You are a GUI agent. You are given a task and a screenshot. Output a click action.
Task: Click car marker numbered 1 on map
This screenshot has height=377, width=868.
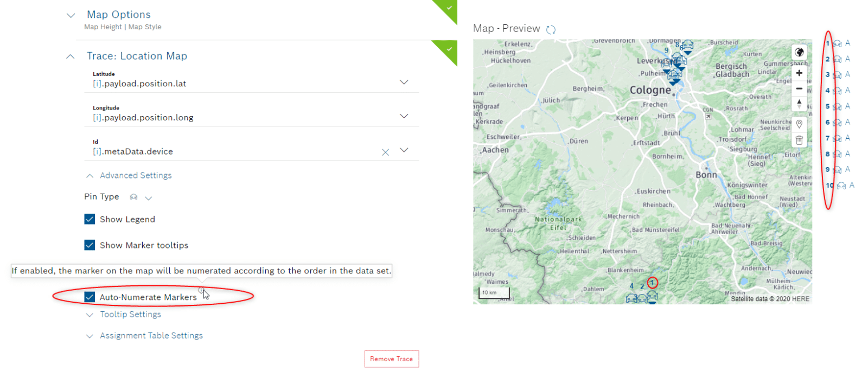tap(652, 295)
